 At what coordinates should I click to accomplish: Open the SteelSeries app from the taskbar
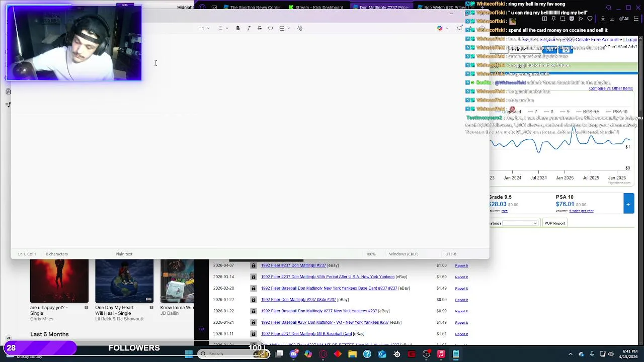(x=397, y=354)
